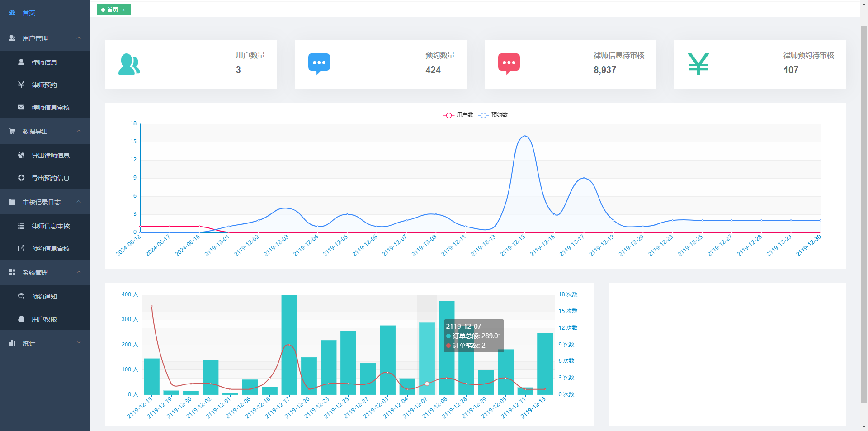Collapse the 数据导出 menu chevron

79,131
